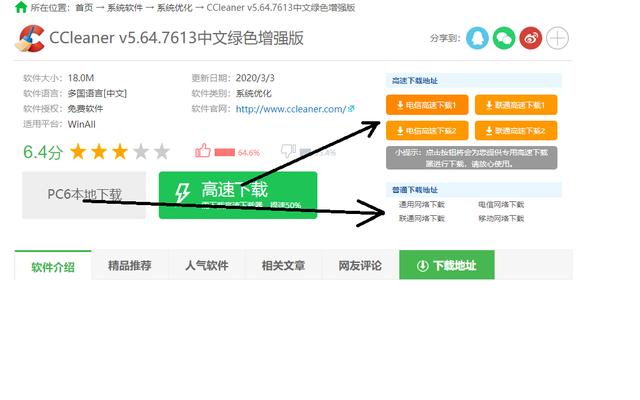Switch to the 人气软件 tab
640x400 pixels.
click(x=207, y=266)
